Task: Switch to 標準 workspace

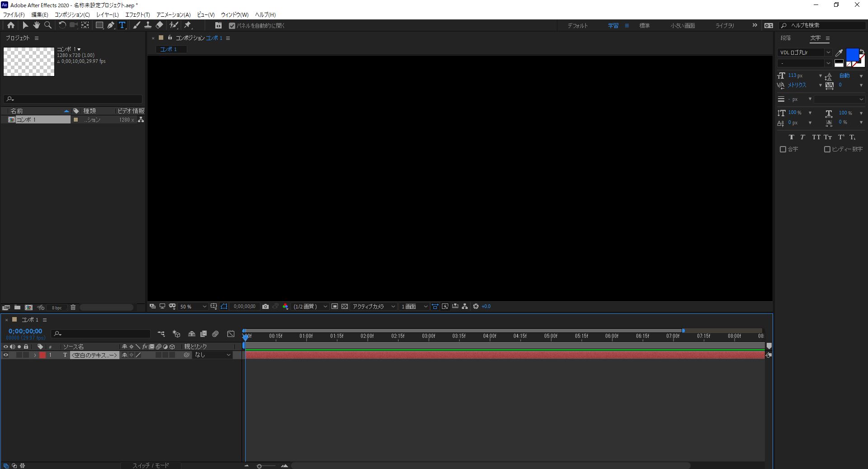Action: tap(645, 26)
